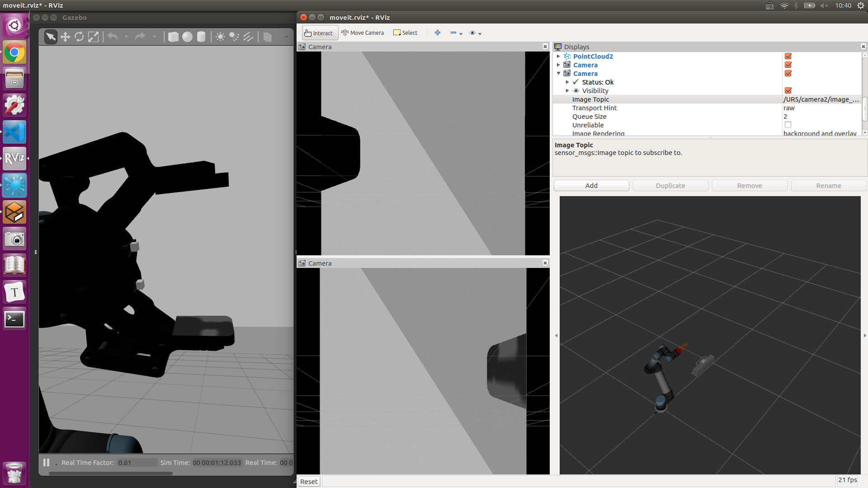Click the Rename display button
Screen dimensions: 868x488
[x=829, y=186]
